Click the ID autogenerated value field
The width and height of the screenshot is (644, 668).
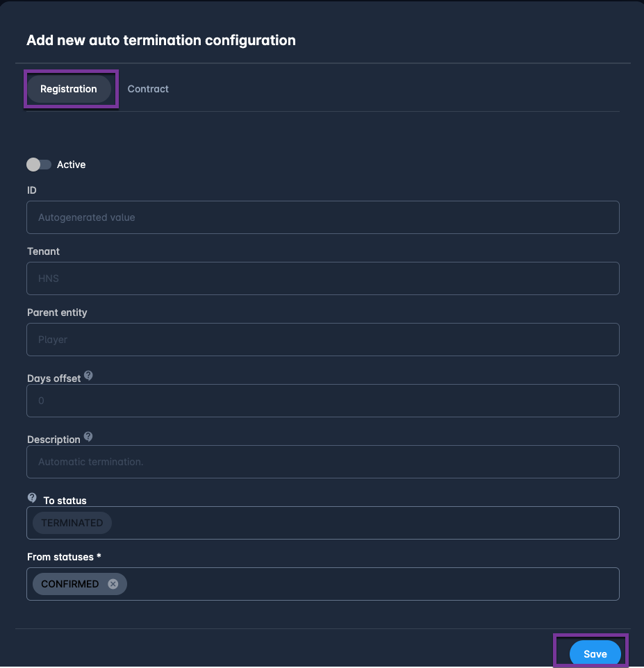322,217
